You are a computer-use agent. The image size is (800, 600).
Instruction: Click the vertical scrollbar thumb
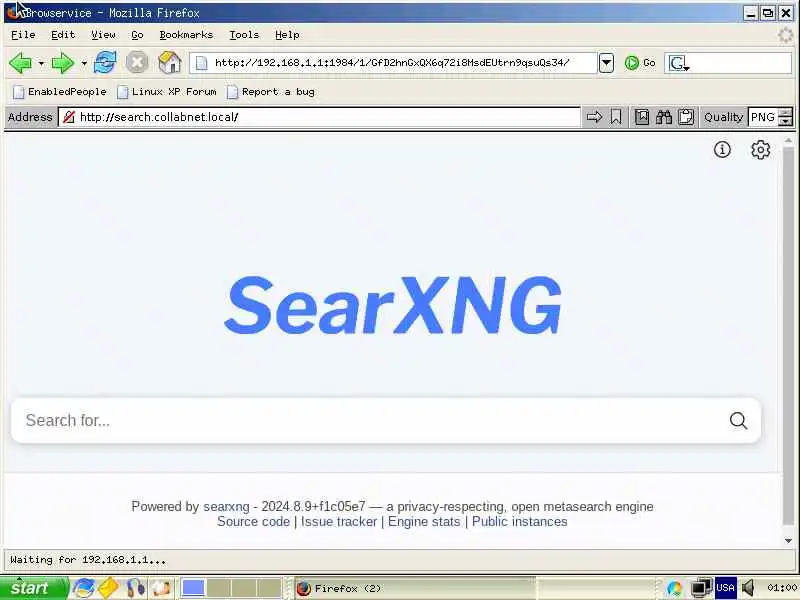pyautogui.click(x=788, y=336)
